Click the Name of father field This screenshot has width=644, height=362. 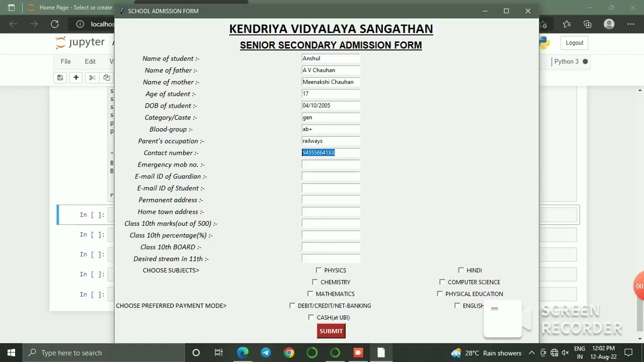click(331, 70)
